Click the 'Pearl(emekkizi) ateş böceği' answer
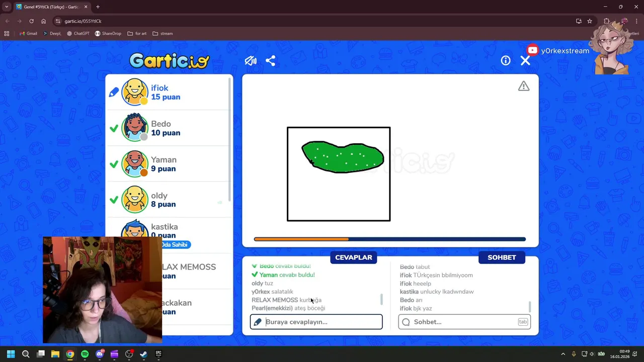The width and height of the screenshot is (644, 362). [288, 308]
